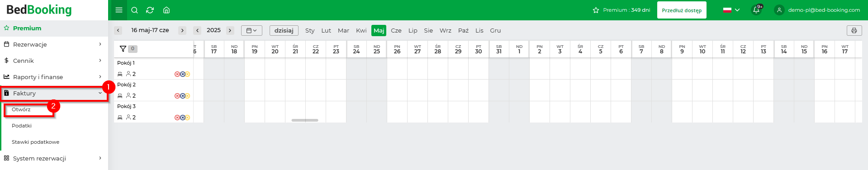Click the search magnifier icon
Viewport: 868px width, 170px height.
[x=134, y=10]
